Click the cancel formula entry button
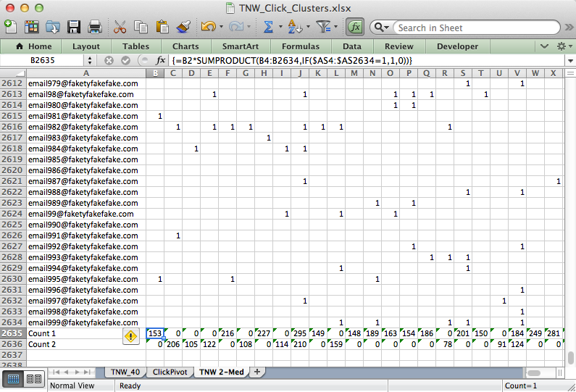576x392 pixels. pos(109,61)
